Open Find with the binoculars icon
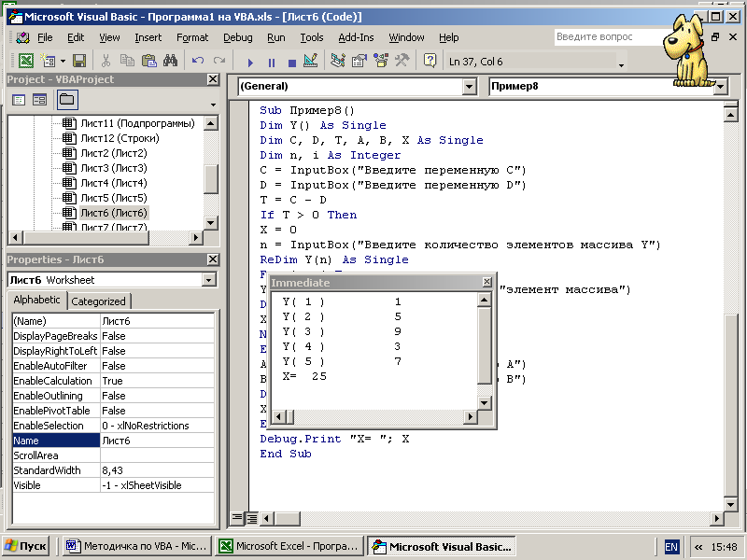This screenshot has height=560, width=747. 170,61
